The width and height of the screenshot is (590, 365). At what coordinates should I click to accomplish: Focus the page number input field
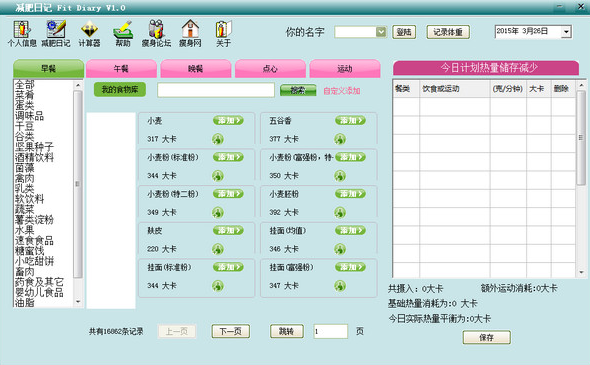point(331,331)
